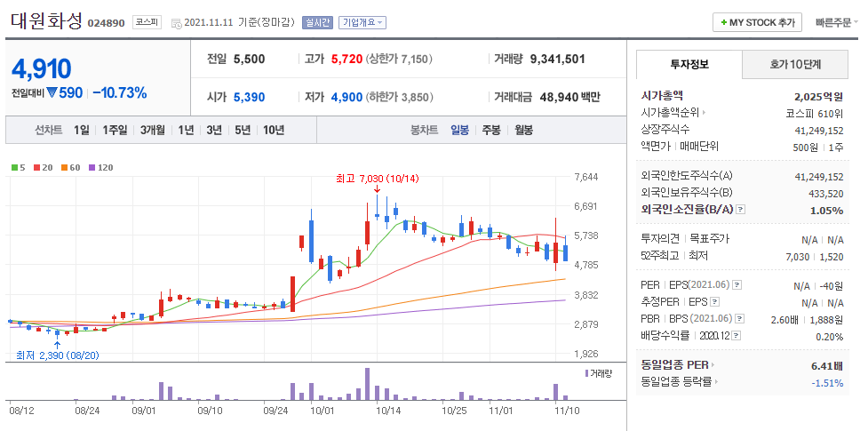Click the stock code 024890
Image resolution: width=868 pixels, height=431 pixels.
[107, 23]
